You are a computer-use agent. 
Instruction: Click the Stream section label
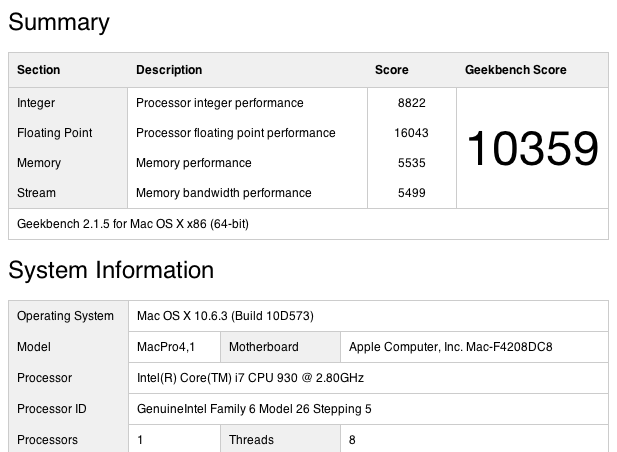[37, 193]
